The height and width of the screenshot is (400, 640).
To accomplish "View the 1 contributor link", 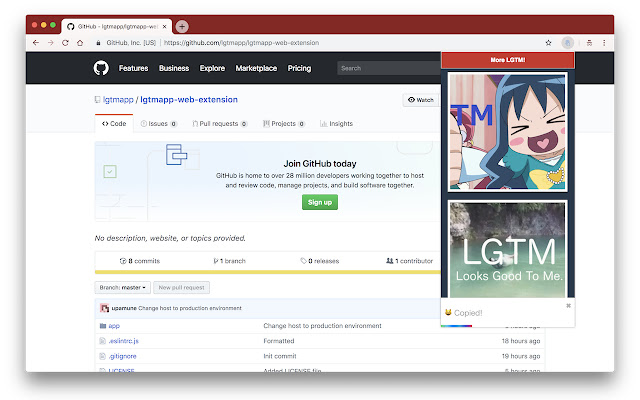I will [409, 261].
